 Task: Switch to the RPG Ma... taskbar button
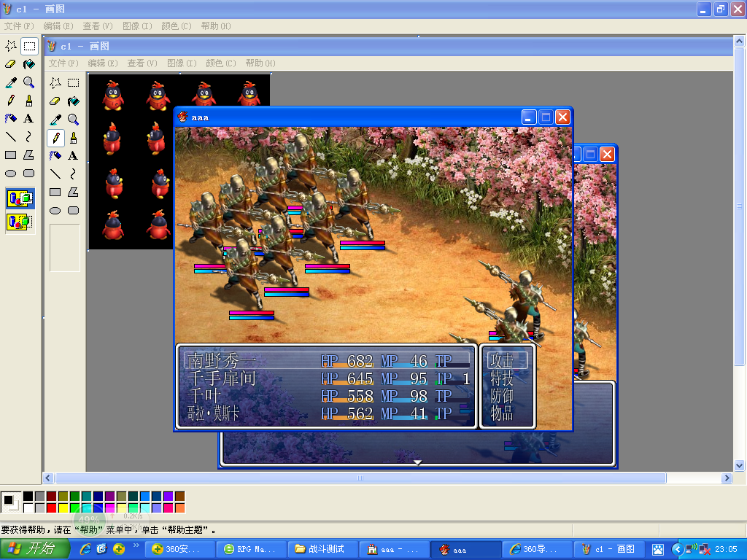(x=251, y=550)
